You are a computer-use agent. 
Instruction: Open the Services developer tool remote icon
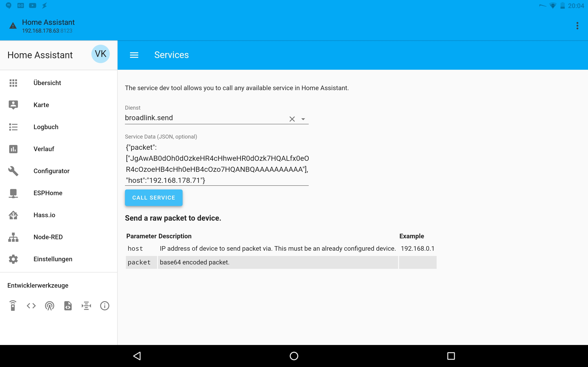click(x=13, y=306)
